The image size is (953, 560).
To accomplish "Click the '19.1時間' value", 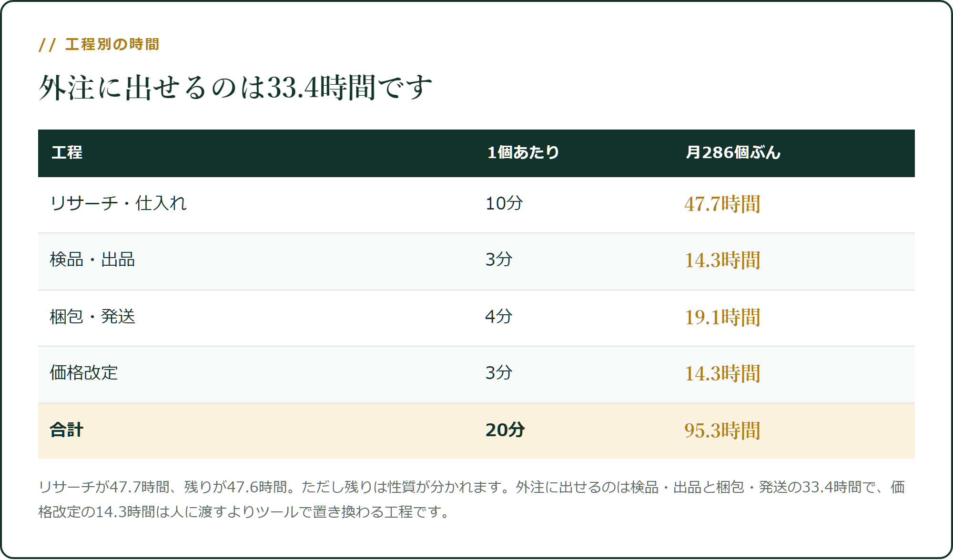I will (722, 318).
